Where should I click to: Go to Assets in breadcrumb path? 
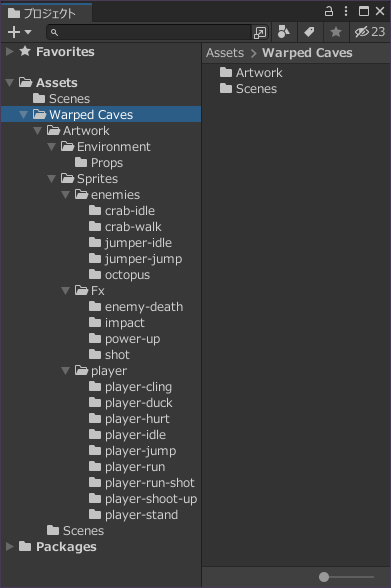[225, 53]
